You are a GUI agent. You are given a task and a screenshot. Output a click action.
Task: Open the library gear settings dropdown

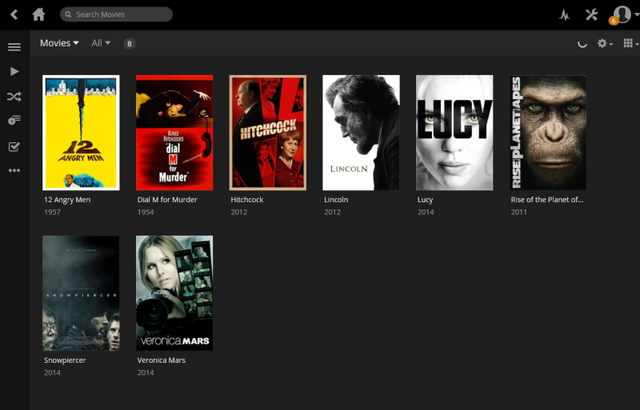point(604,43)
